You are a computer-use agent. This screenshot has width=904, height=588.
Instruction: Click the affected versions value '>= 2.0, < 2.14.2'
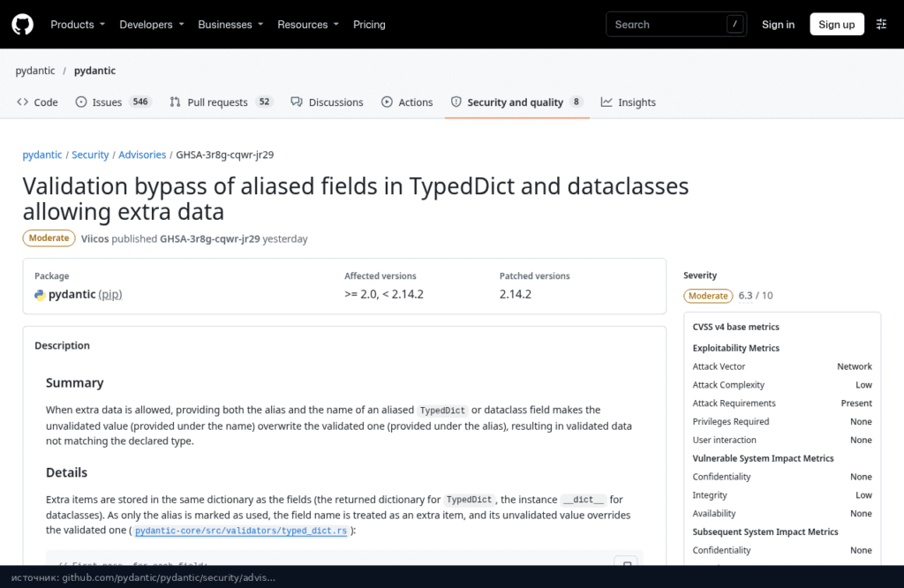point(384,294)
